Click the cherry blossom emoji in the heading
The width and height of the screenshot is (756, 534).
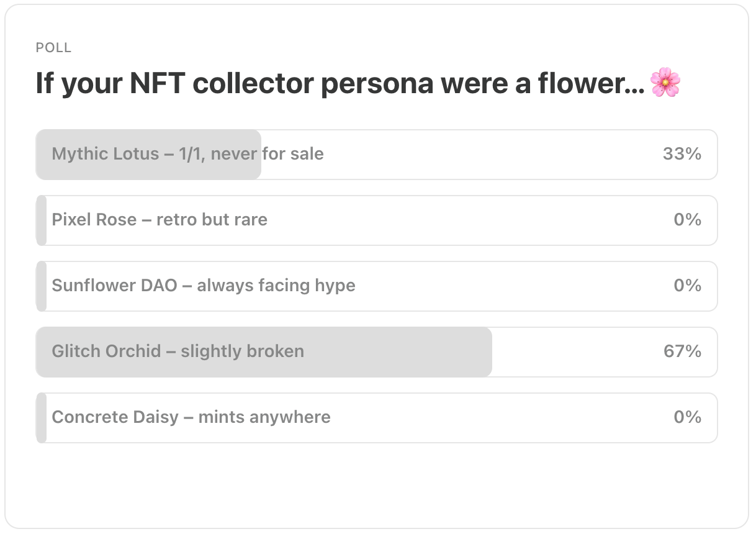[x=665, y=83]
